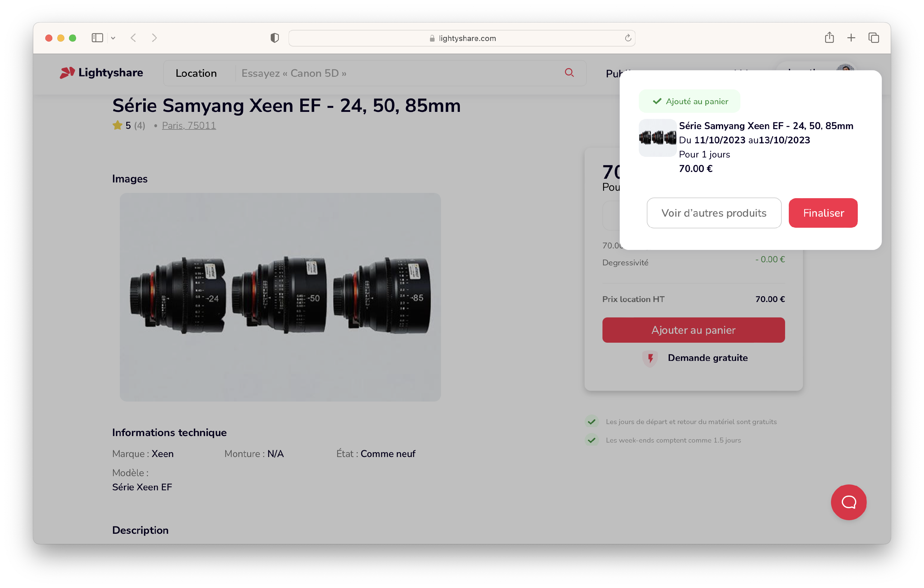Viewport: 924px width, 588px height.
Task: Click the Marque Xeen value
Action: (162, 454)
